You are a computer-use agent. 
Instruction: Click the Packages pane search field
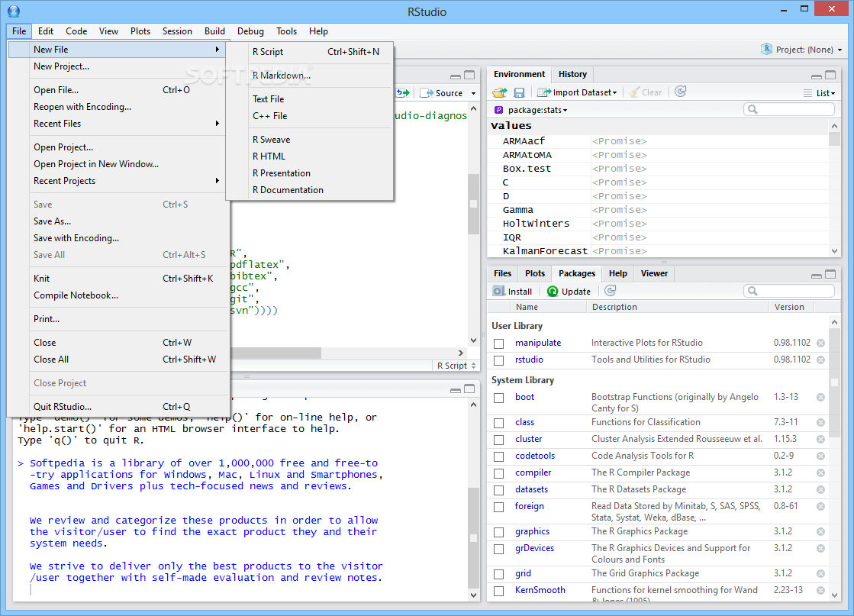pyautogui.click(x=788, y=291)
